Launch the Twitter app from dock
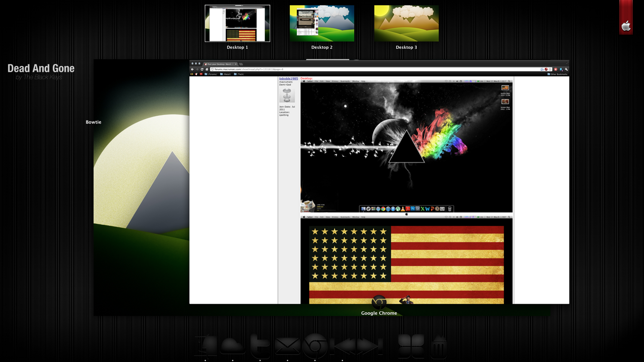The height and width of the screenshot is (362, 644). coord(260,346)
